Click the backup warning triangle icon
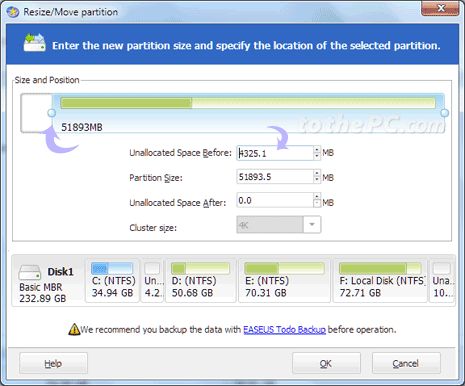 pyautogui.click(x=74, y=329)
